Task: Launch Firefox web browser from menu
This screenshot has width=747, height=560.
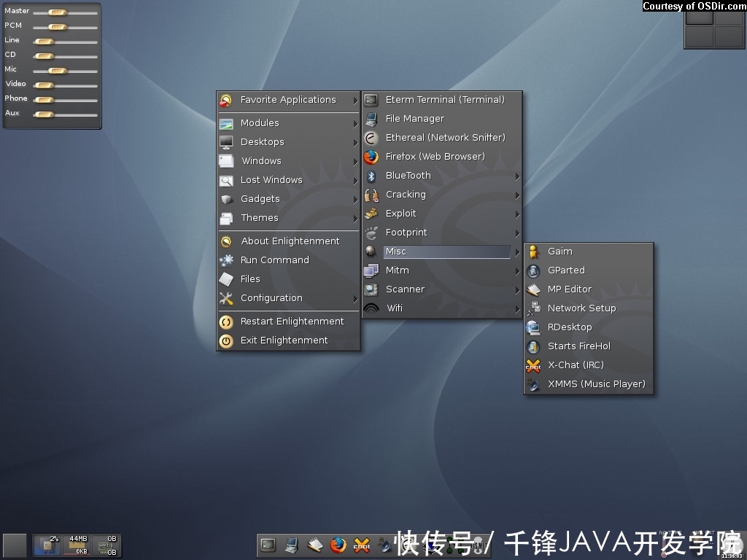Action: (x=442, y=157)
